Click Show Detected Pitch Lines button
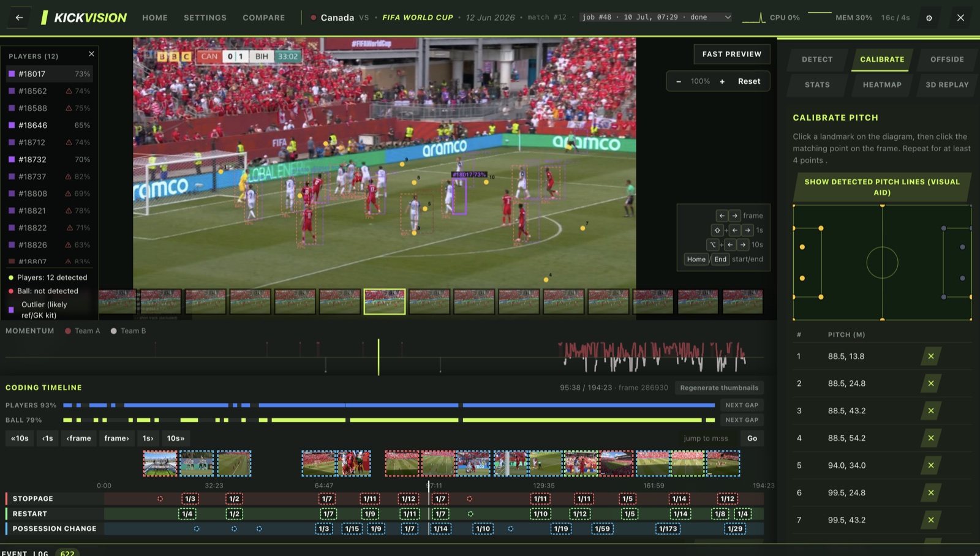980x556 pixels. coord(882,187)
